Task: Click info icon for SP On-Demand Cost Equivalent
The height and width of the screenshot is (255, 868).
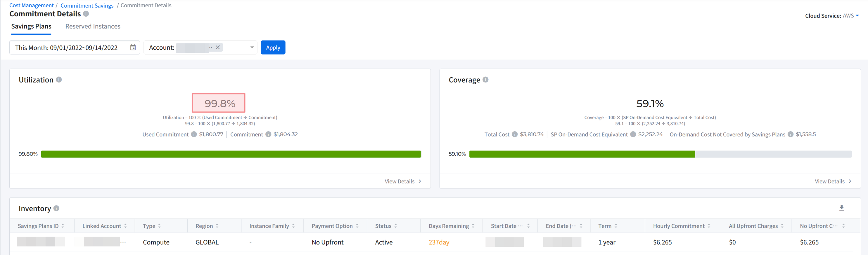Action: (x=633, y=134)
